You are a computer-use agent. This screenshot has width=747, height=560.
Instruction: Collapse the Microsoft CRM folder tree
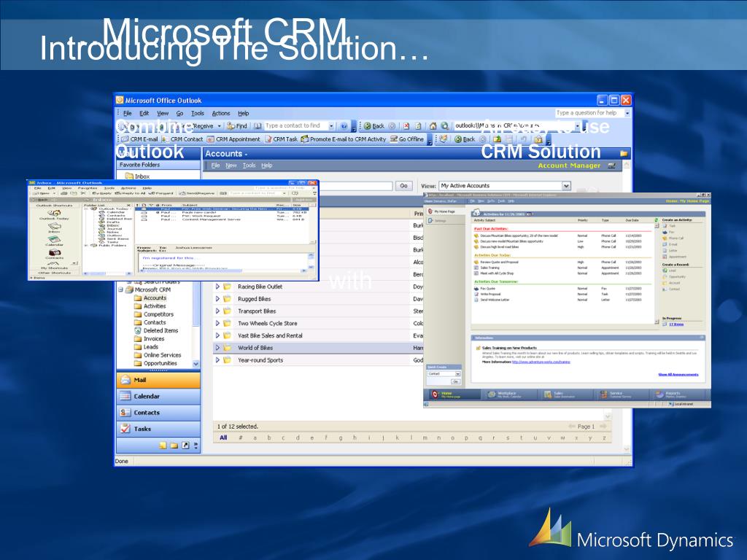[120, 289]
